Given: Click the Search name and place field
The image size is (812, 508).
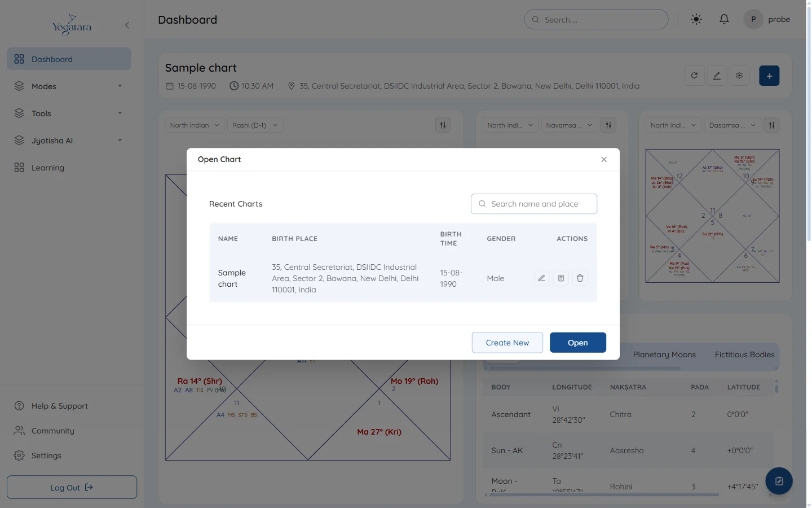Looking at the screenshot, I should point(534,204).
